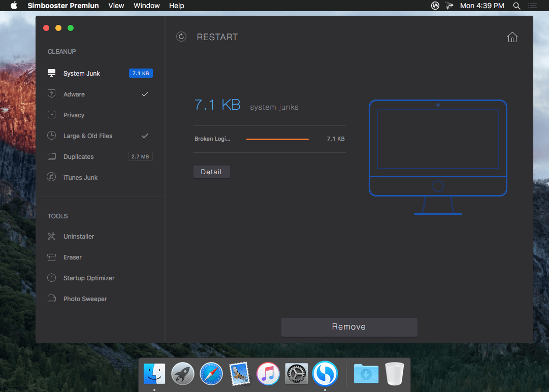Screen dimensions: 549x392
Task: Click the circular restart arrow icon
Action: point(181,37)
